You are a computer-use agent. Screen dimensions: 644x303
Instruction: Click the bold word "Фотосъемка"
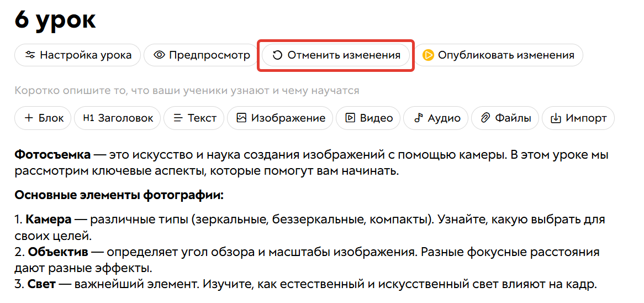click(52, 155)
